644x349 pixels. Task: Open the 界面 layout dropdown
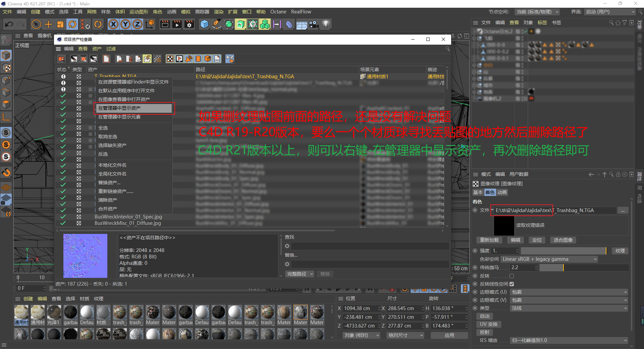click(610, 12)
